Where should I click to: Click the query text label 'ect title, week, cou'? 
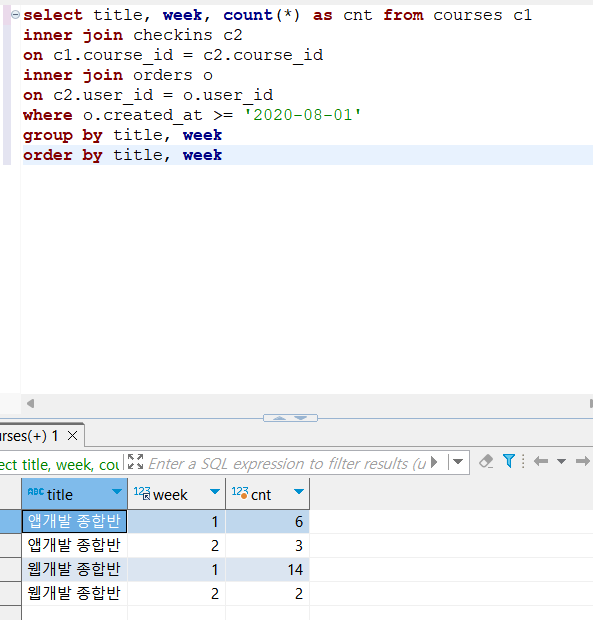(x=59, y=465)
